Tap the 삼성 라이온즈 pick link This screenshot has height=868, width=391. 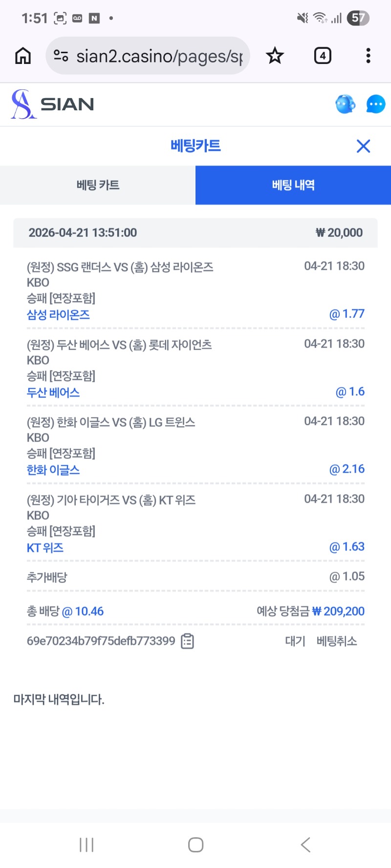pyautogui.click(x=58, y=315)
